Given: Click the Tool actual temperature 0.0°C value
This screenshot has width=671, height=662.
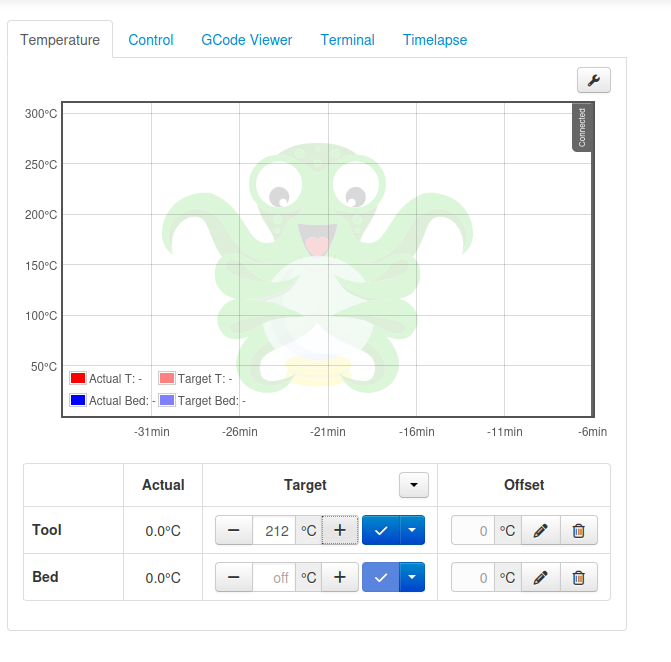Looking at the screenshot, I should pyautogui.click(x=163, y=531).
